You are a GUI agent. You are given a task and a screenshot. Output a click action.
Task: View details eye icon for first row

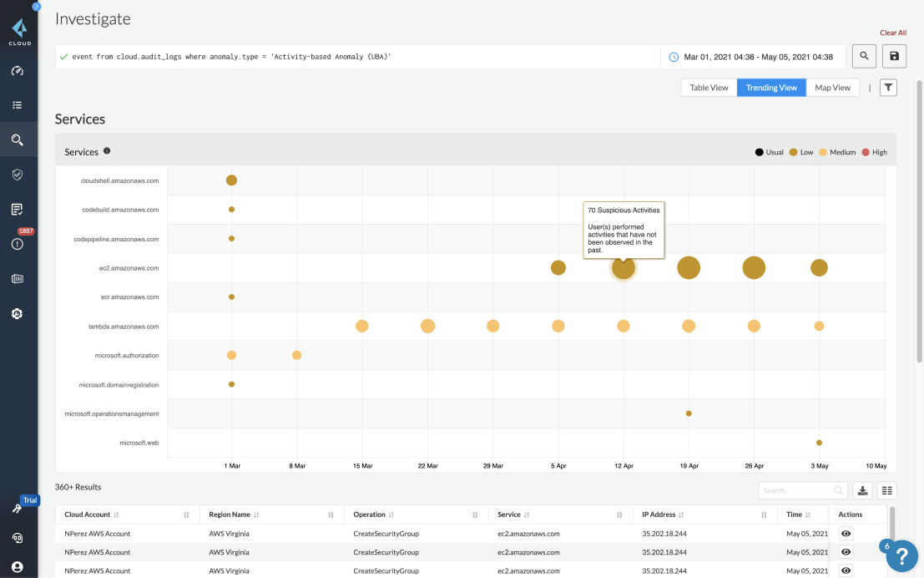(846, 533)
